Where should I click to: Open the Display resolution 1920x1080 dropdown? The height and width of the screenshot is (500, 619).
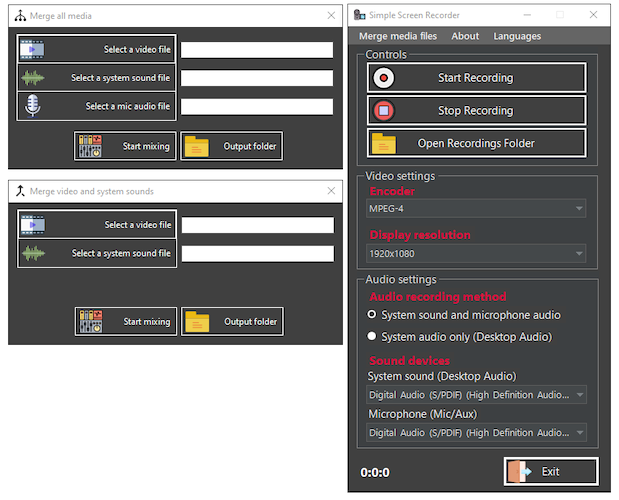click(x=476, y=253)
